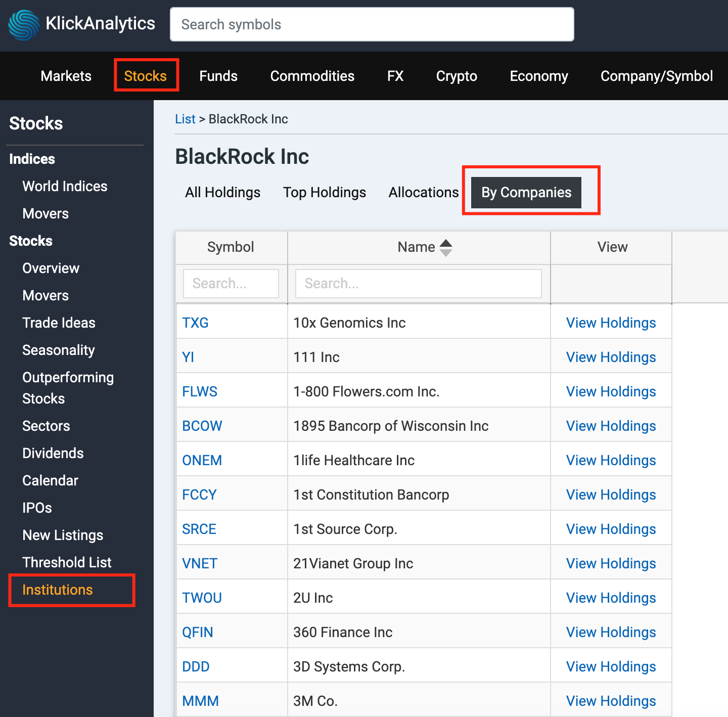
Task: Sort table by the Name sort arrows
Action: [446, 247]
